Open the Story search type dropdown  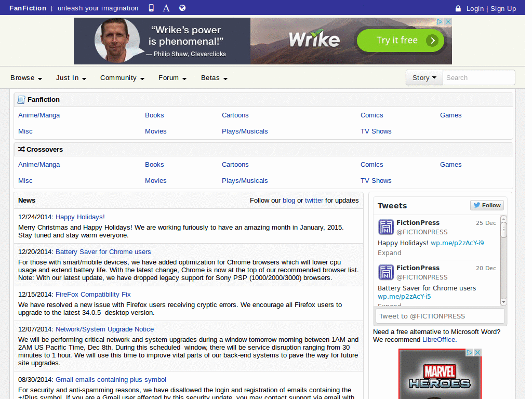coord(424,78)
